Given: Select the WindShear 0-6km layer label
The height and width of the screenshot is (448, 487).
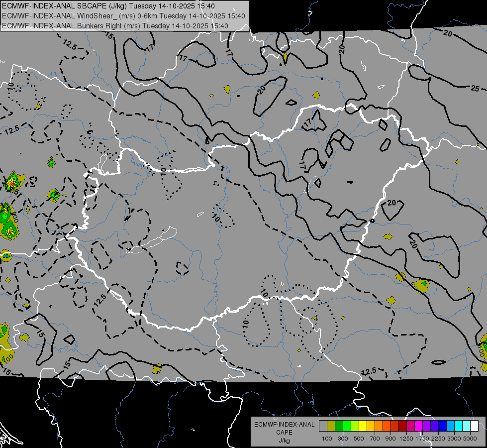Looking at the screenshot, I should point(123,16).
